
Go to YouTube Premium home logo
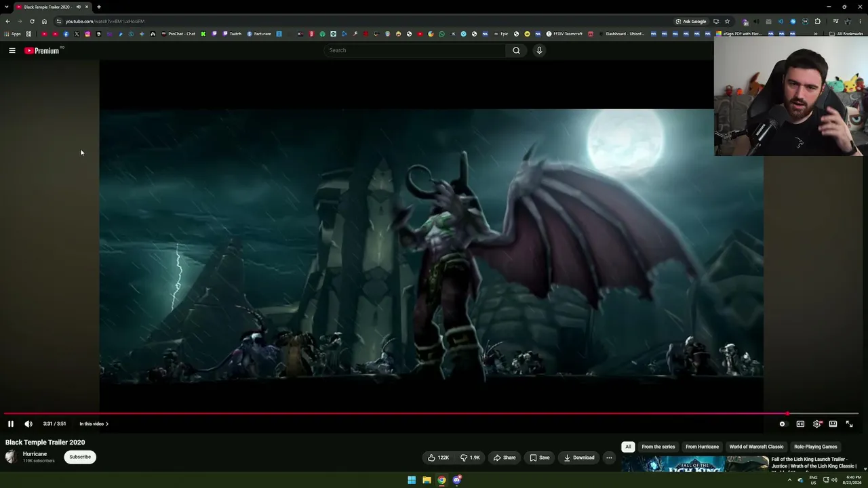pos(43,50)
